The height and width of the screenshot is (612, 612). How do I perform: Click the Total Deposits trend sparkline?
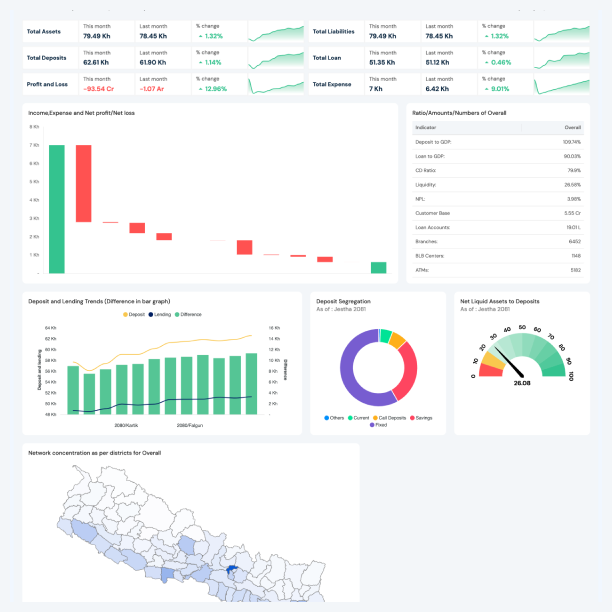coord(274,58)
